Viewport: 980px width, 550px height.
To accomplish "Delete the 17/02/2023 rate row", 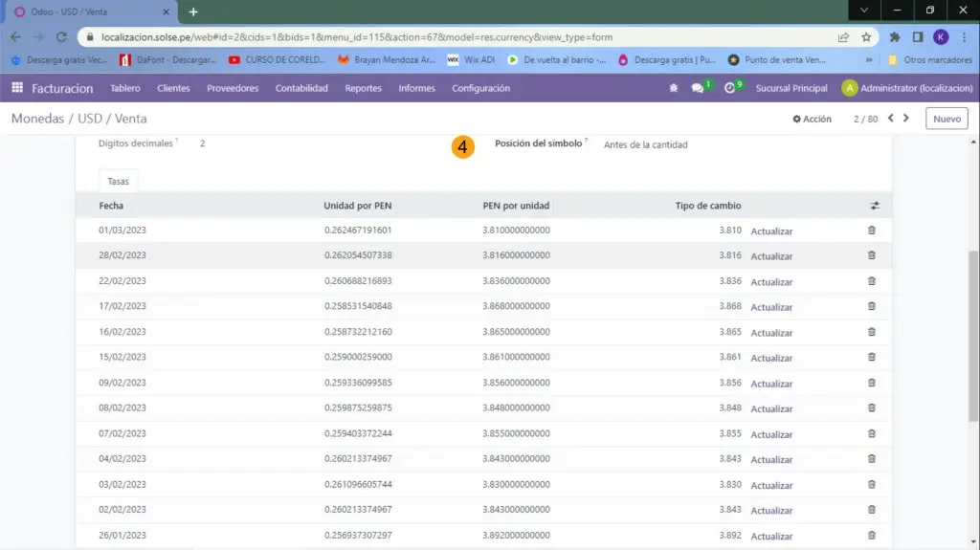I will (871, 306).
